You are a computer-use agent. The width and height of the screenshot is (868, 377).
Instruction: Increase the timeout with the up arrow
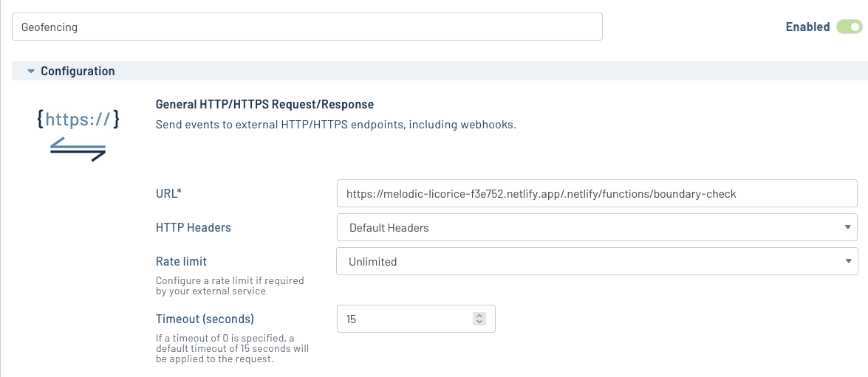click(479, 316)
